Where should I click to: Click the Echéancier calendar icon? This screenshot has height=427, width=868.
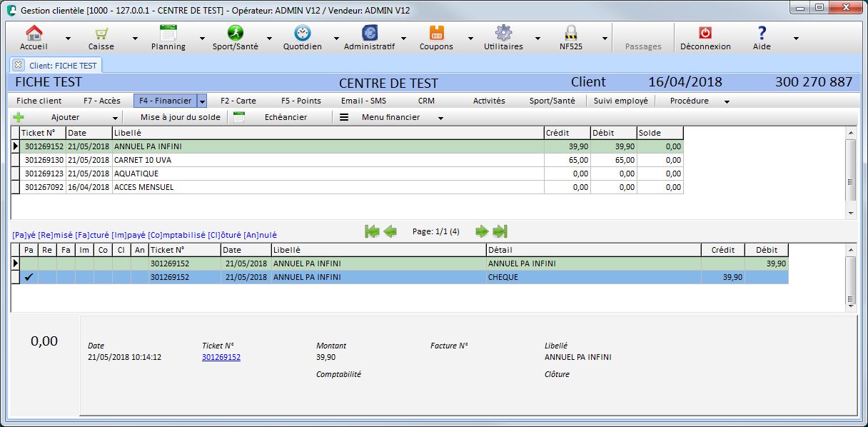click(x=239, y=117)
